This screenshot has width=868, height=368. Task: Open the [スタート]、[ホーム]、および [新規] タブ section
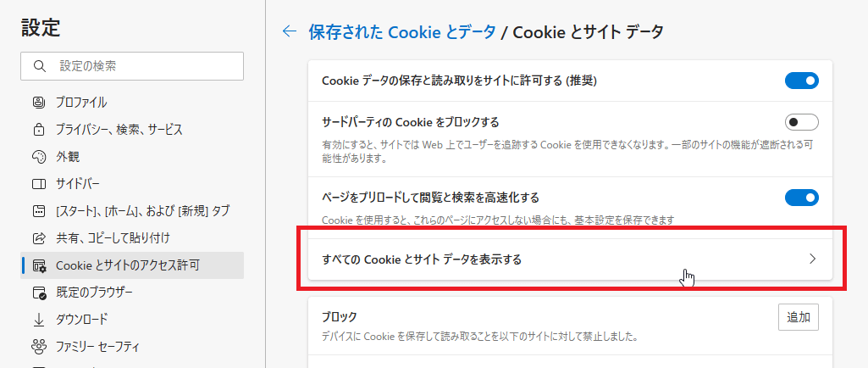coord(142,211)
